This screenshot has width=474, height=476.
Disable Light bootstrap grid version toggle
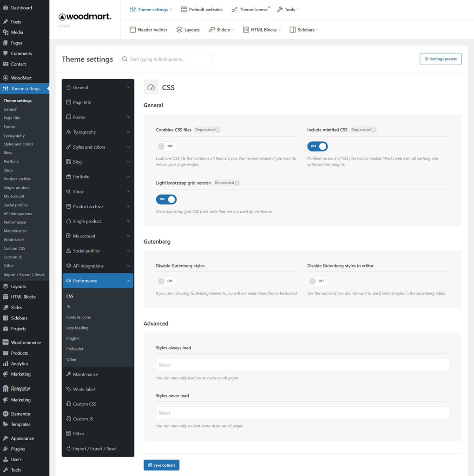coord(166,199)
